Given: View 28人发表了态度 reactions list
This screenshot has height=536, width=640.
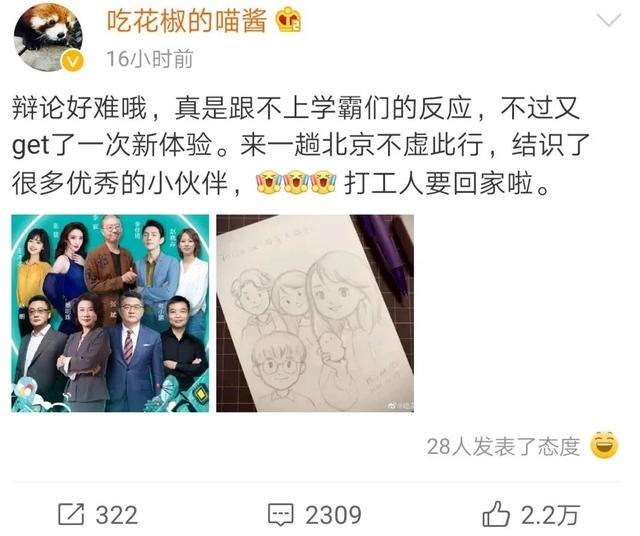Looking at the screenshot, I should [504, 447].
